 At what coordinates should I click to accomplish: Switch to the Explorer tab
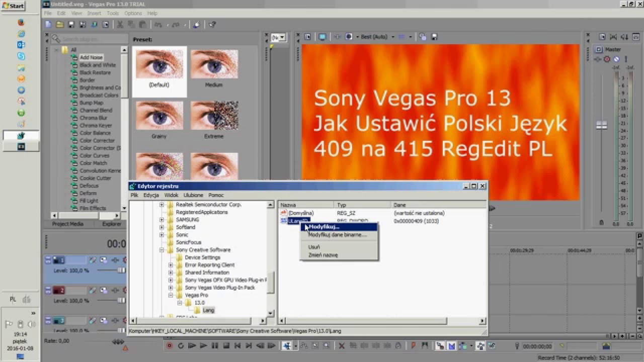111,224
